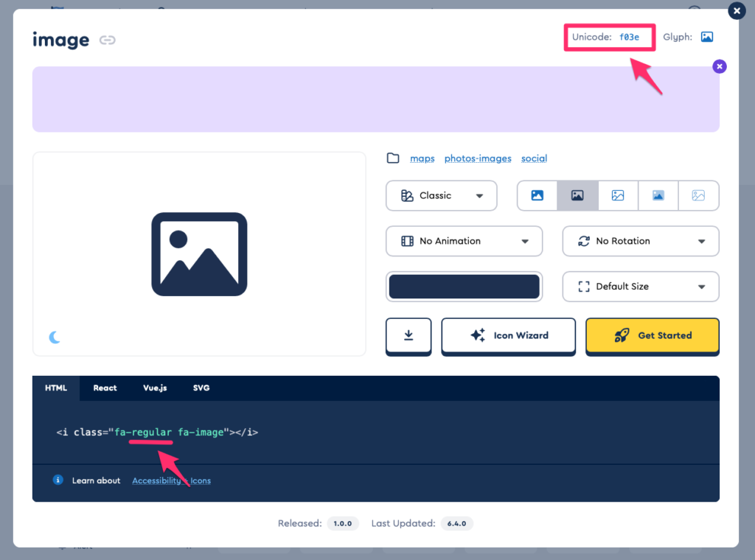The height and width of the screenshot is (560, 755).
Task: Open the maps category link
Action: [x=422, y=158]
